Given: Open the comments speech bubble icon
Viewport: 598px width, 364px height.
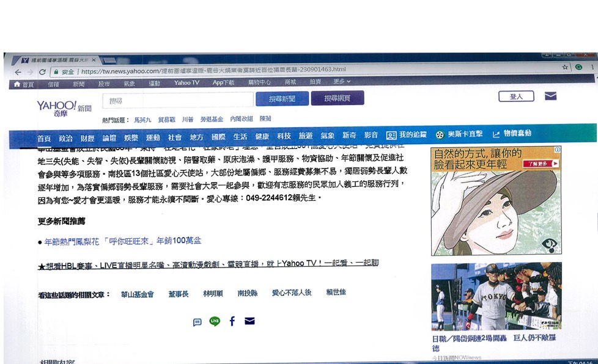Looking at the screenshot, I should [x=197, y=322].
